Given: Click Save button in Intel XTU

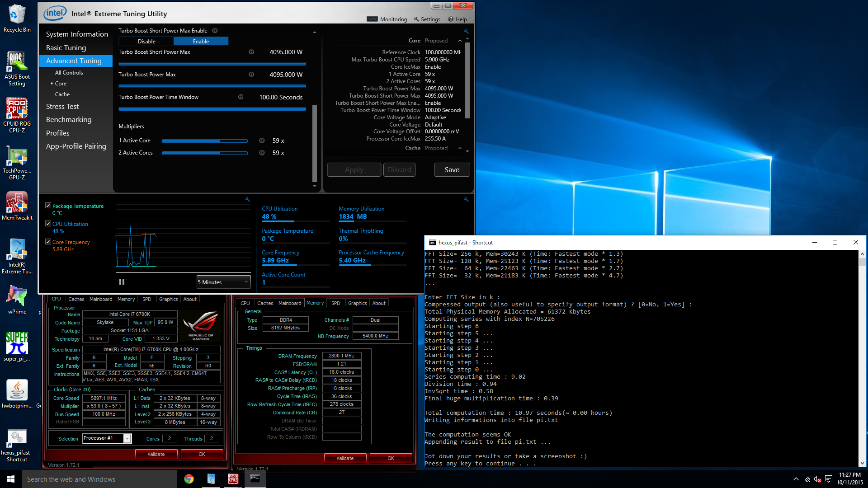Looking at the screenshot, I should 452,170.
